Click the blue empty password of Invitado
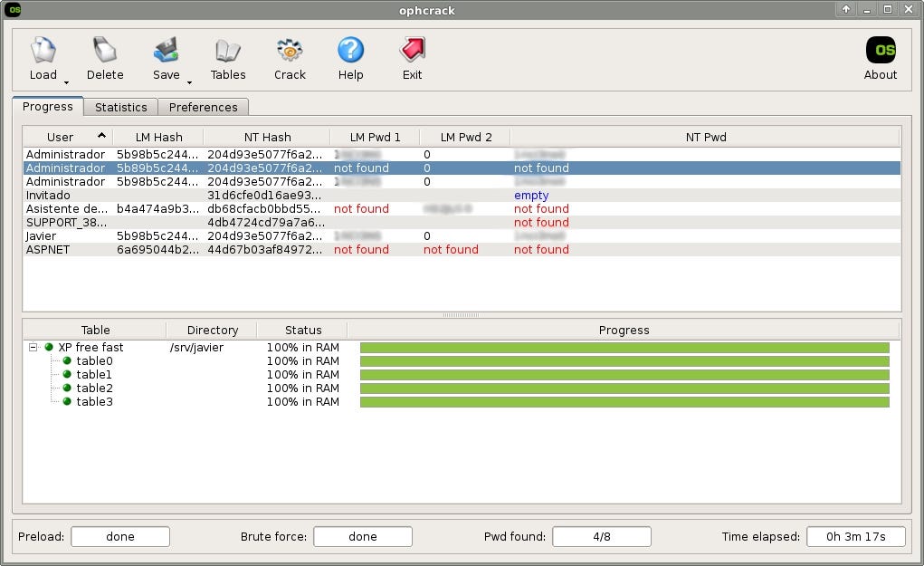This screenshot has height=566, width=924. pyautogui.click(x=531, y=195)
